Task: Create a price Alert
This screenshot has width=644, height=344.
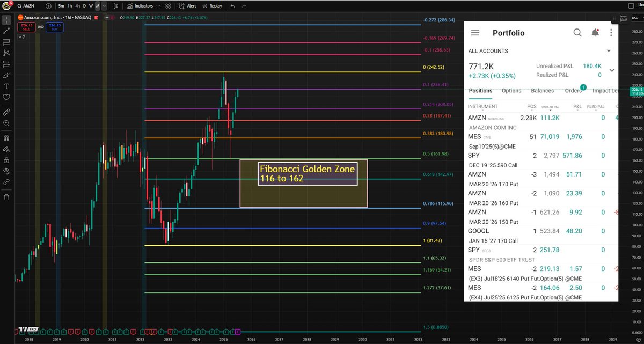Action: coord(188,6)
